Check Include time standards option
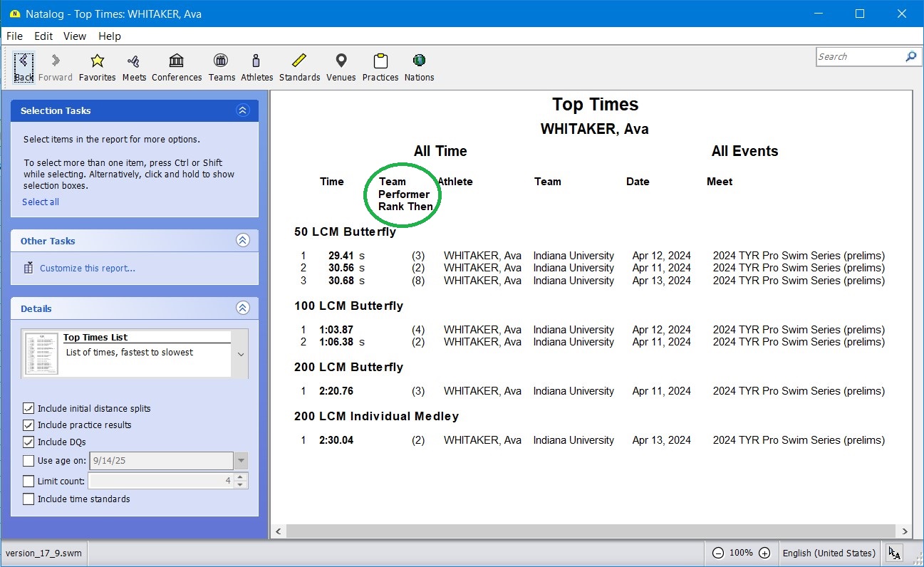Image resolution: width=924 pixels, height=567 pixels. tap(28, 499)
